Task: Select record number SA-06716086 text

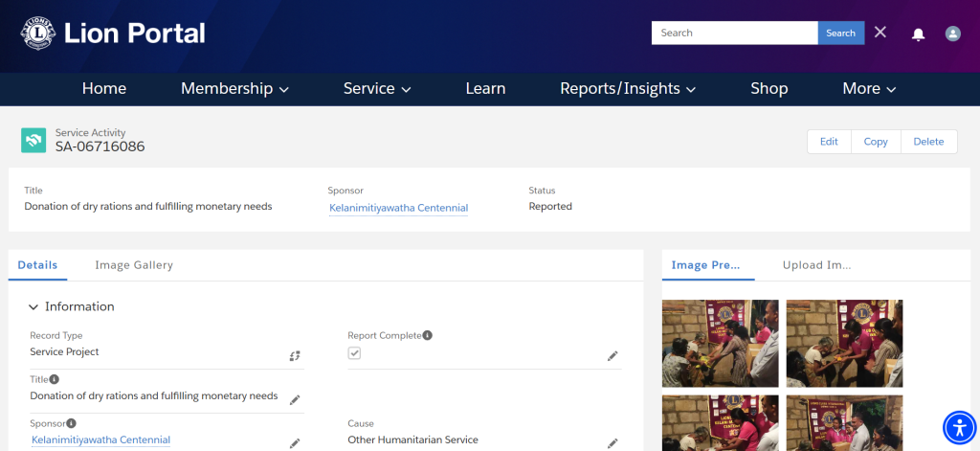Action: click(100, 147)
